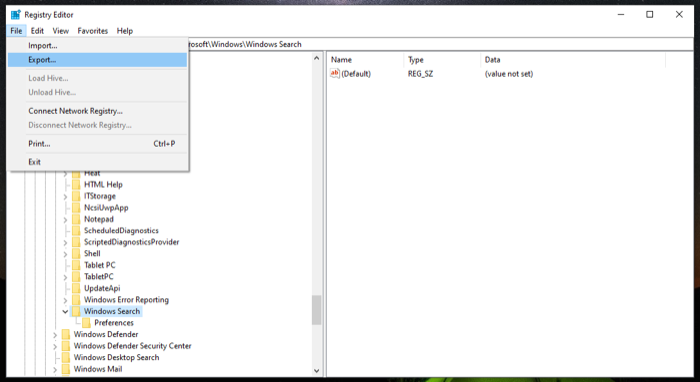Screen dimensions: 700x382
Task: Expand the Shell key
Action: point(65,254)
